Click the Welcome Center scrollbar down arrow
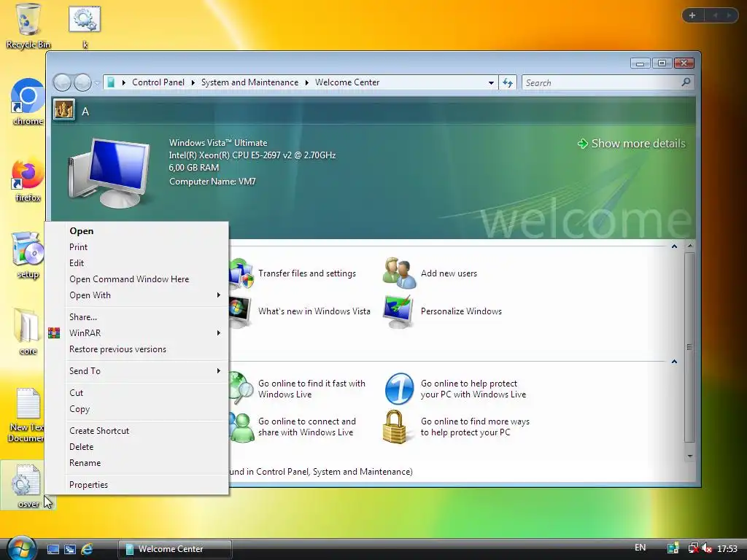The height and width of the screenshot is (560, 747). coord(689,456)
